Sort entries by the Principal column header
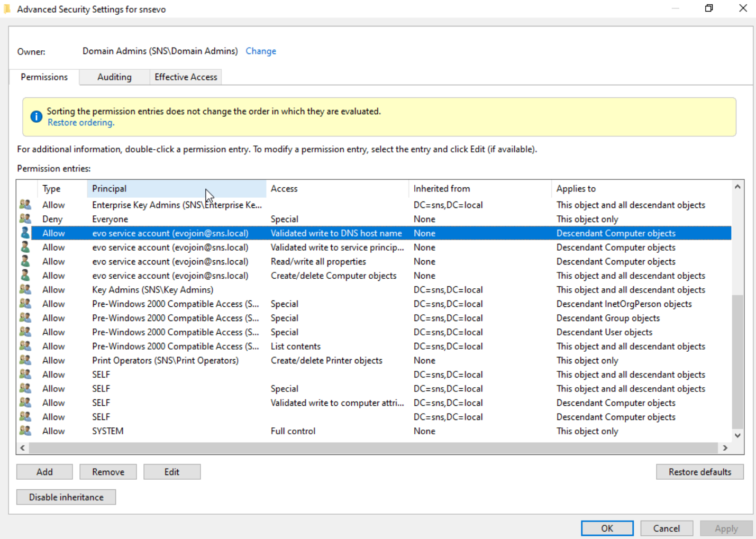Viewport: 756px width, 539px height. coord(176,188)
